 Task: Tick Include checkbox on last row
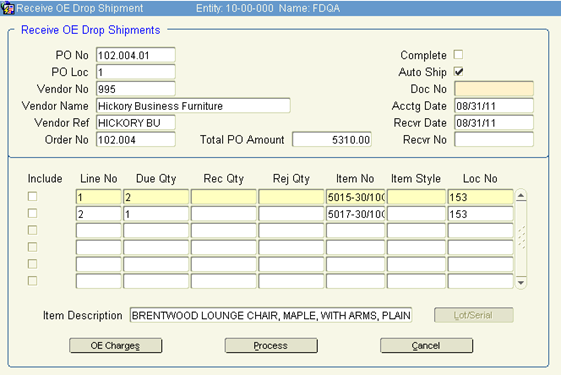click(x=33, y=281)
